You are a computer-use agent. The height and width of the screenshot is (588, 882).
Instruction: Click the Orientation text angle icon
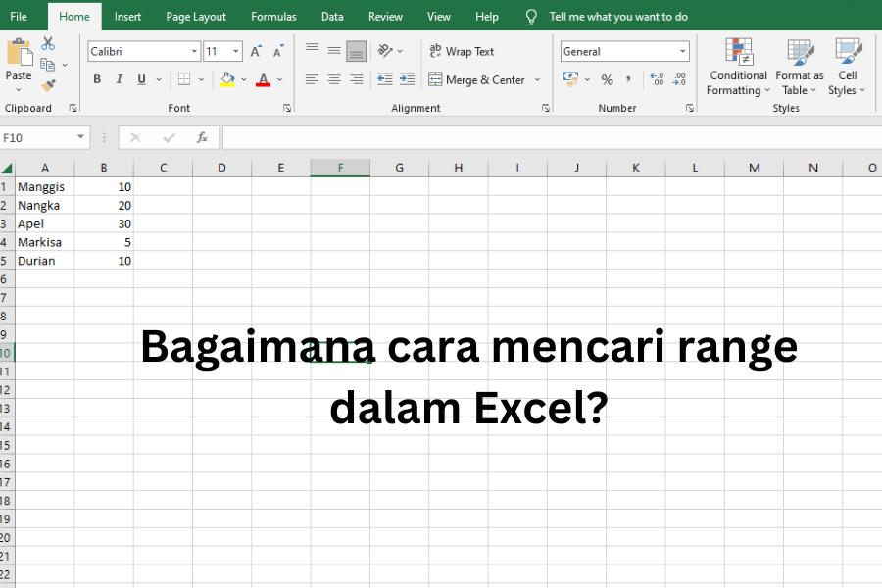[x=385, y=51]
